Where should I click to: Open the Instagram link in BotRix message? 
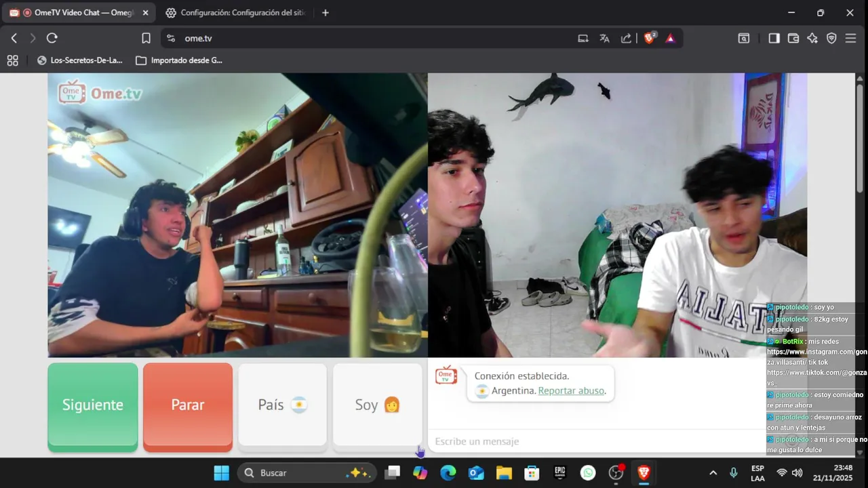point(817,357)
